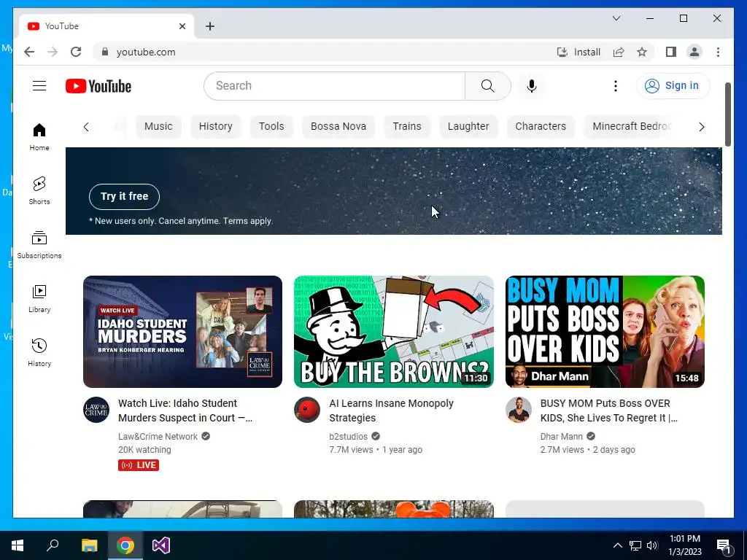Image resolution: width=747 pixels, height=560 pixels.
Task: Show previous category chips
Action: [x=86, y=127]
